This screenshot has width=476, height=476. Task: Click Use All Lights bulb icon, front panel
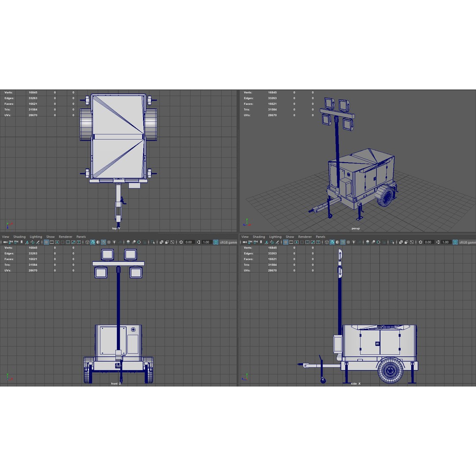(x=114, y=242)
